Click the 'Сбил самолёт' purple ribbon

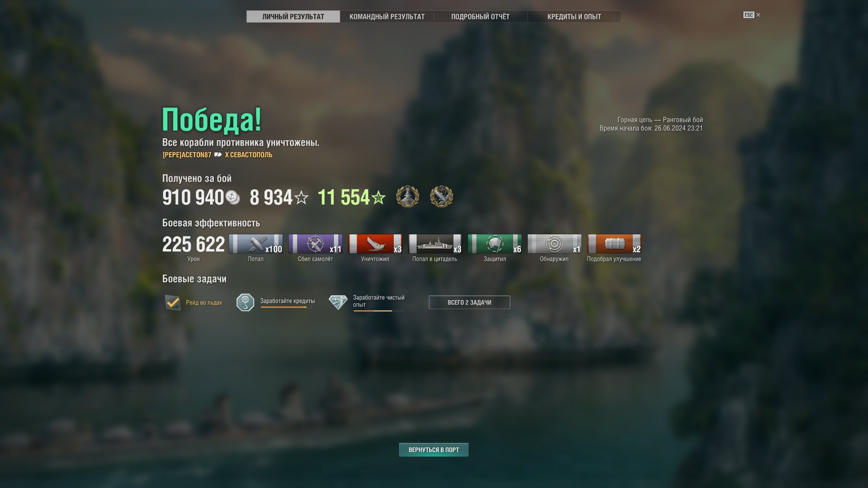tap(315, 244)
